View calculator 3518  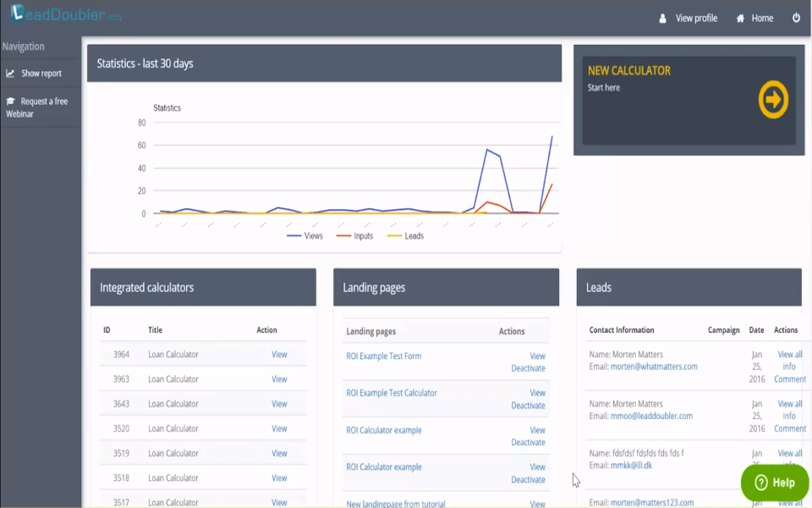tap(279, 478)
